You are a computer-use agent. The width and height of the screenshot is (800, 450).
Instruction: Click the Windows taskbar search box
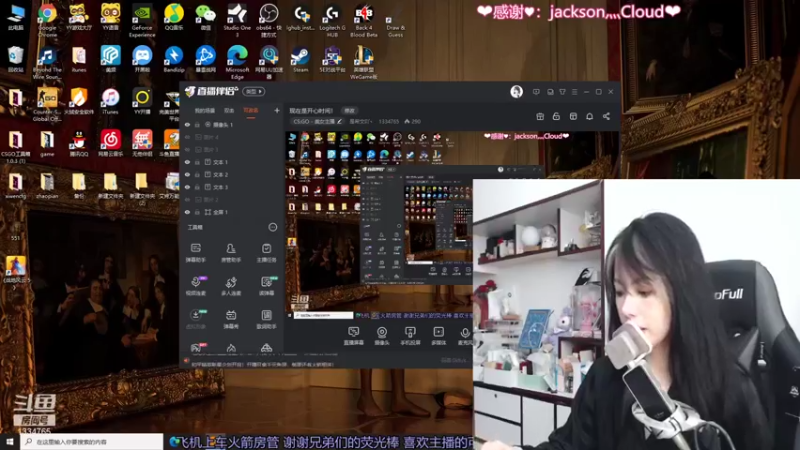pyautogui.click(x=92, y=441)
